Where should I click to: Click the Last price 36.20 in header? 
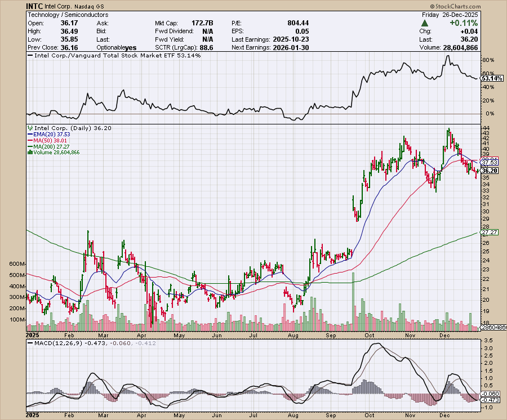tap(469, 39)
